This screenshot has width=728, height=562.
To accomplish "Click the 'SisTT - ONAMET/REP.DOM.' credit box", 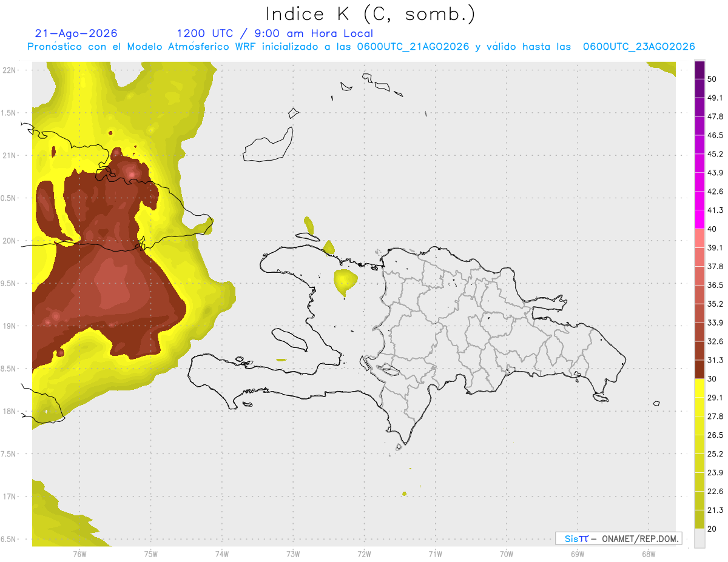I will (618, 538).
